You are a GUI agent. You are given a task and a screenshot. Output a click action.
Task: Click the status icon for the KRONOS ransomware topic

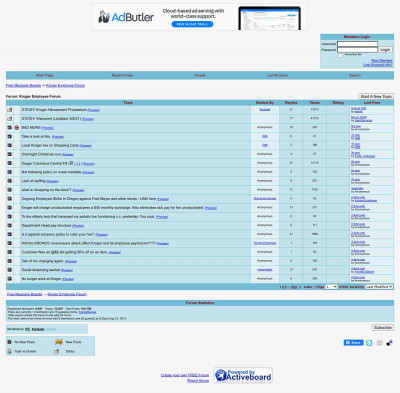pos(10,243)
